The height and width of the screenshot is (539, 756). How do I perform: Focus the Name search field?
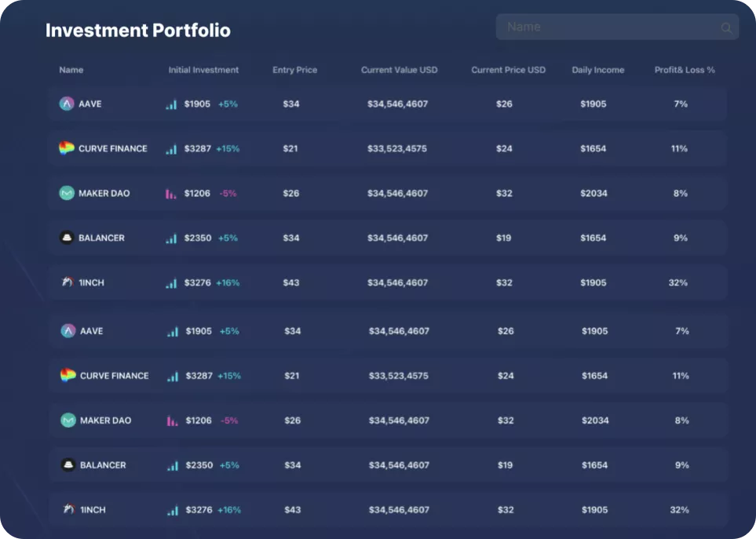(x=617, y=27)
